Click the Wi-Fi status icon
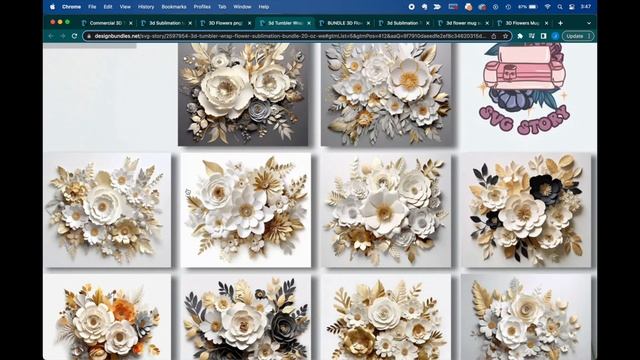Screen dimensions: 640x360 coord(548,7)
